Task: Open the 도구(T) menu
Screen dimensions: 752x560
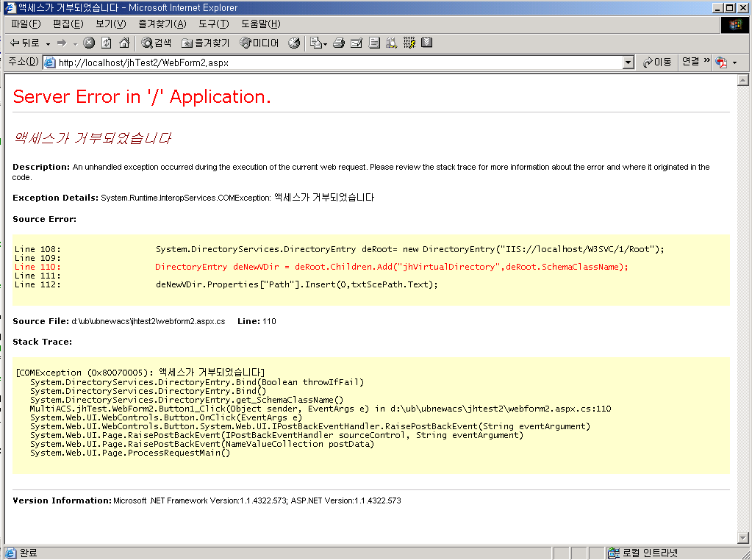Action: click(213, 24)
